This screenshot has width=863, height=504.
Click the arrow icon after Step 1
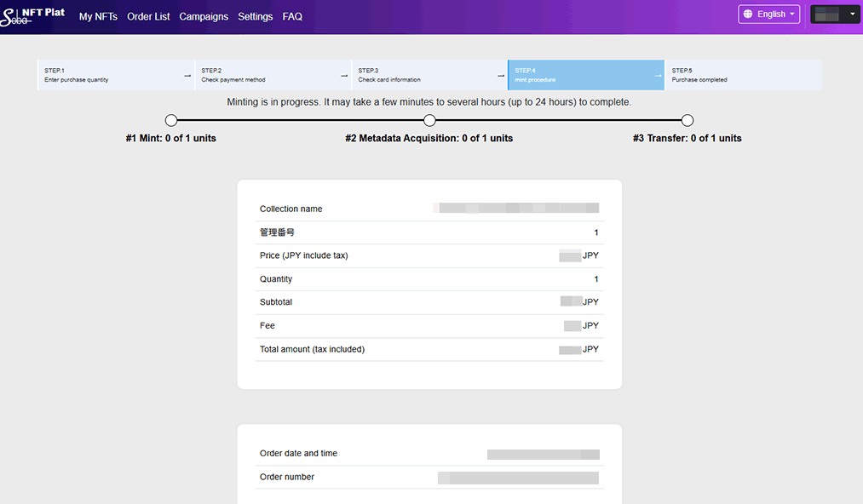(187, 76)
